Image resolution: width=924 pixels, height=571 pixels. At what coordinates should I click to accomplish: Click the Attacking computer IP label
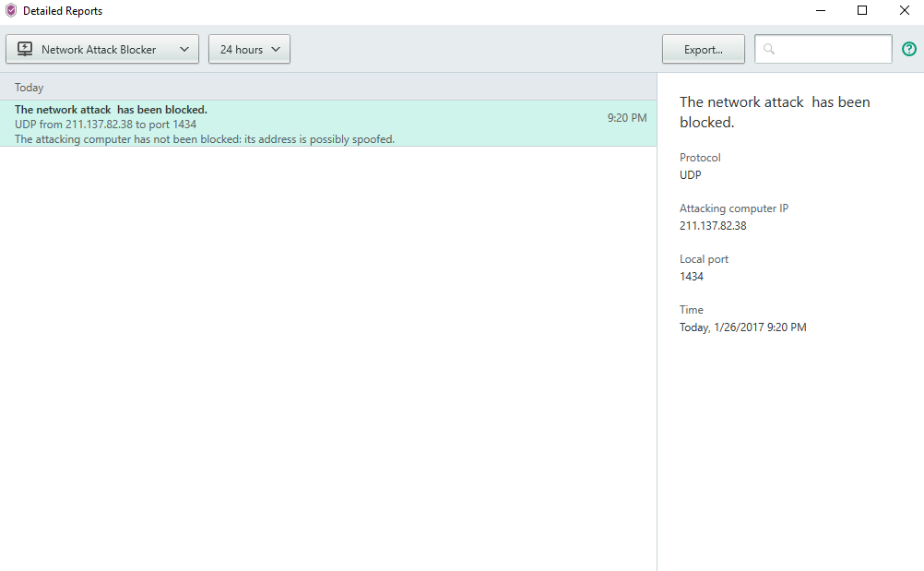coord(734,208)
